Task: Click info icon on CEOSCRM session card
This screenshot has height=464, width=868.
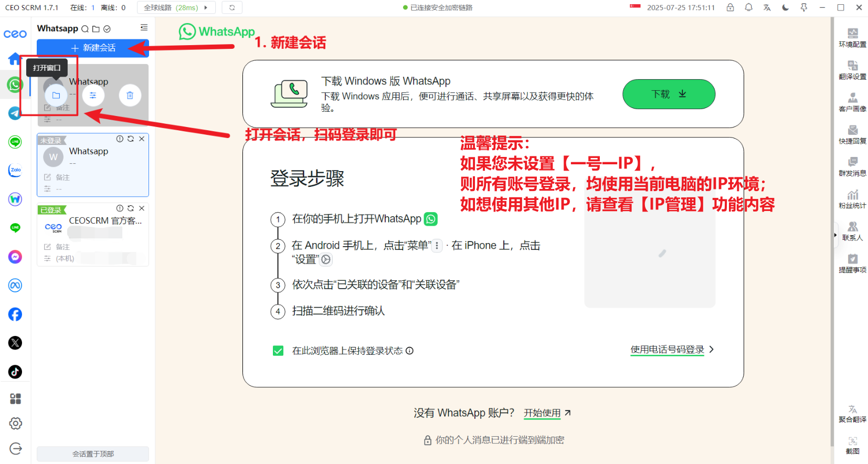Action: 120,208
